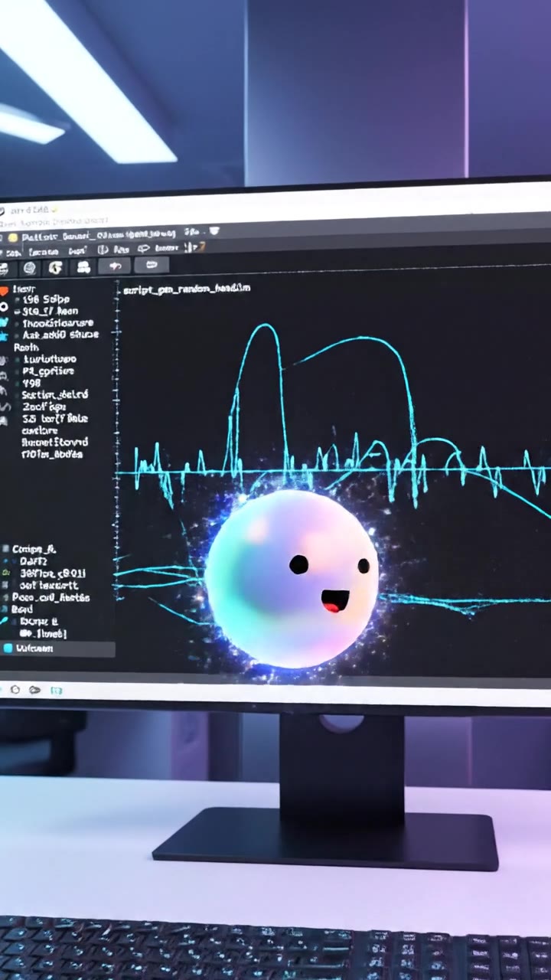Open the teal square taskbar icon
The image size is (551, 980).
tap(56, 691)
